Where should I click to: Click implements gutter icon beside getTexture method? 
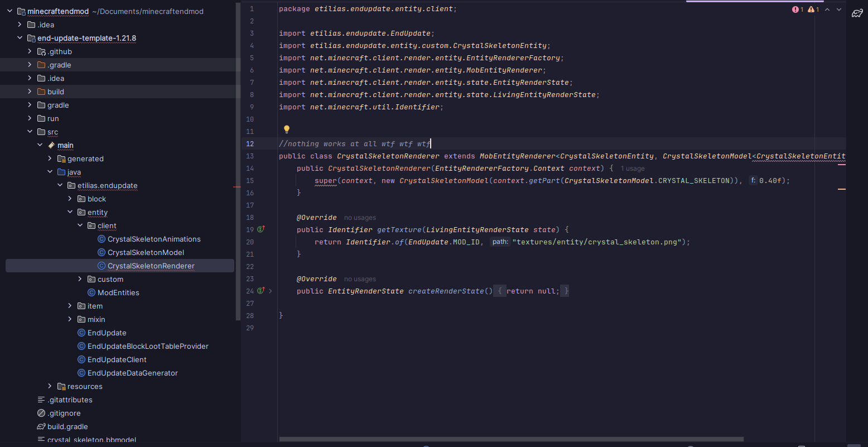261,229
